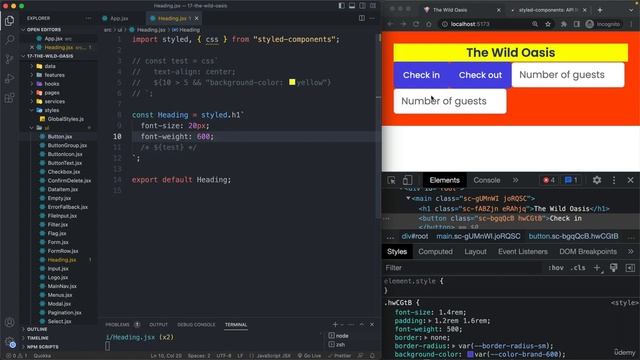This screenshot has height=360, width=640.
Task: Toggle secondary side bar layout icon
Action: (x=362, y=6)
